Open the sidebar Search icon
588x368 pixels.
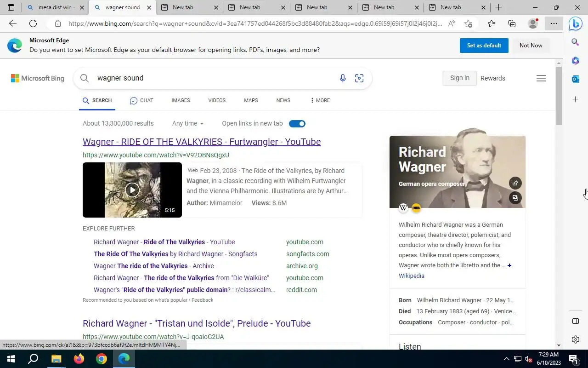575,42
